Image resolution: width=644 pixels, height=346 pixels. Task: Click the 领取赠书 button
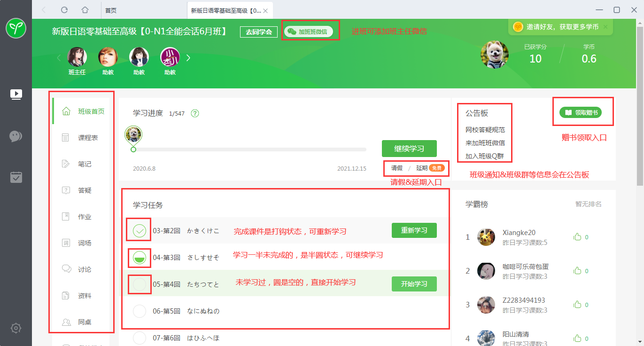[580, 112]
